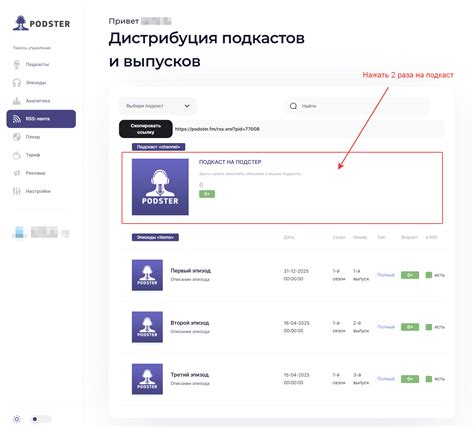Open Эпизоды headphones icon in sidebar
474x428 pixels.
[17, 82]
